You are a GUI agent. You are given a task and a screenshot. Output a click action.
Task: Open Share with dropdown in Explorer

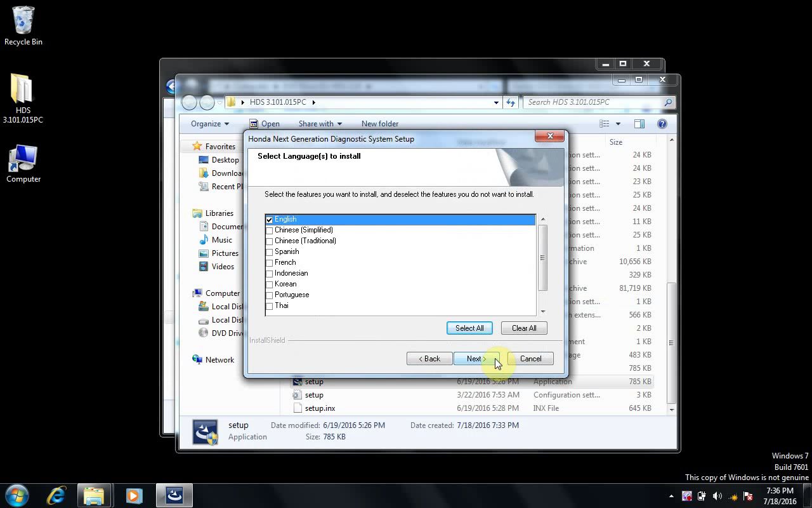pyautogui.click(x=320, y=124)
